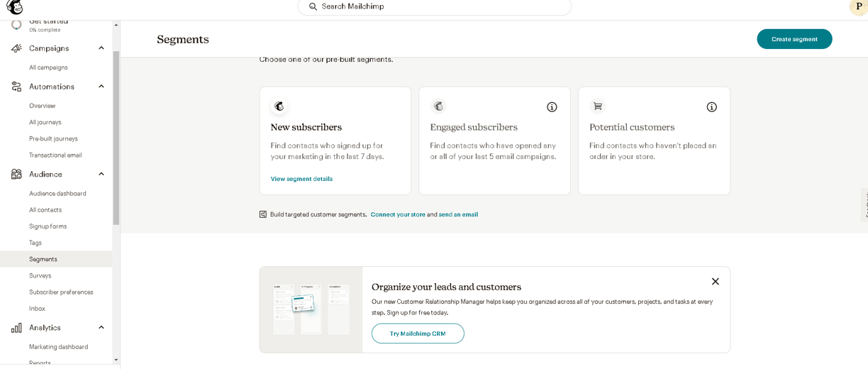
Task: Click the sidebar scrollbar thumb
Action: [116, 138]
